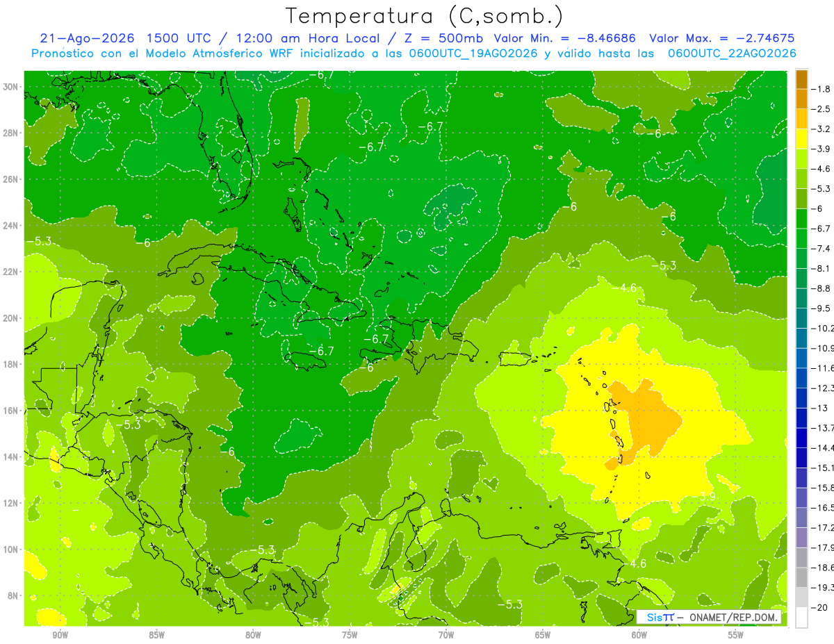Click the SisPI logo in bottom label
The width and height of the screenshot is (834, 644).
click(x=660, y=617)
